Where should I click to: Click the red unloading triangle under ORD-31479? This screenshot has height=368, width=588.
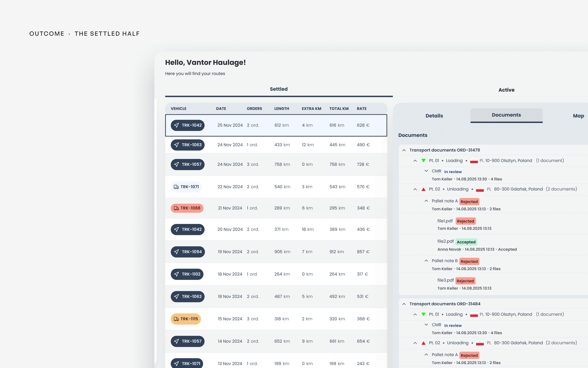coord(424,189)
